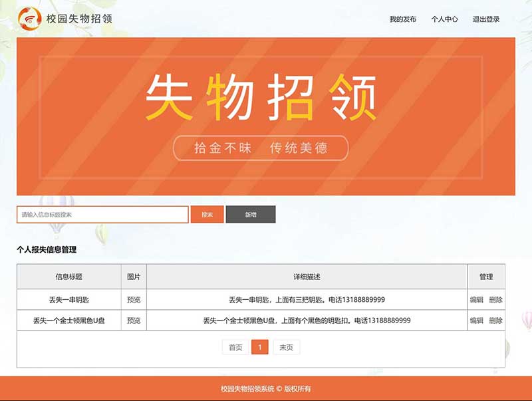This screenshot has width=532, height=401.
Task: Jump to 末页 last page
Action: click(x=287, y=347)
